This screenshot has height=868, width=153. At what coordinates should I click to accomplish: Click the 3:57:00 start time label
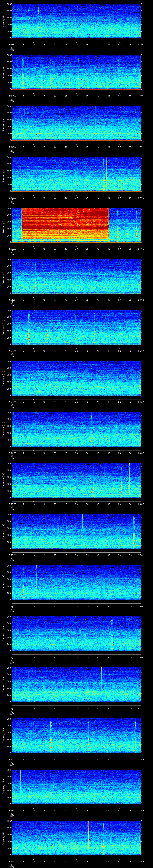point(12,606)
